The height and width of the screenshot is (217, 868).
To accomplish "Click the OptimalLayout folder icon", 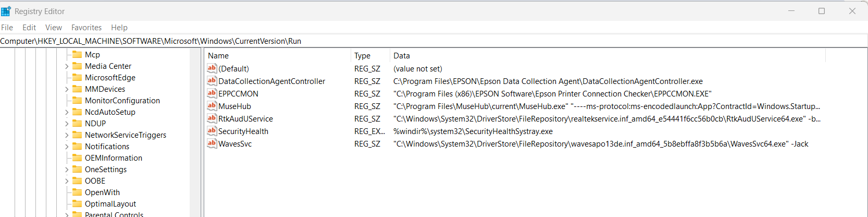I will coord(77,203).
